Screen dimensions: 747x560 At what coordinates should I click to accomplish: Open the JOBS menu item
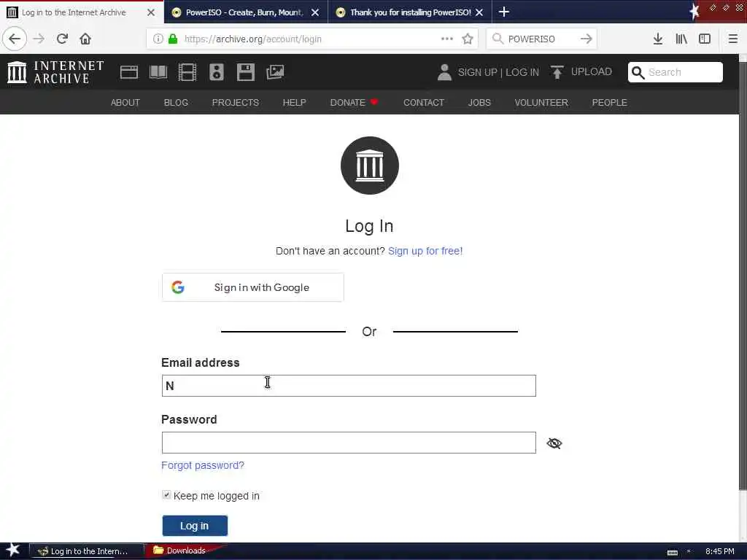pyautogui.click(x=479, y=102)
